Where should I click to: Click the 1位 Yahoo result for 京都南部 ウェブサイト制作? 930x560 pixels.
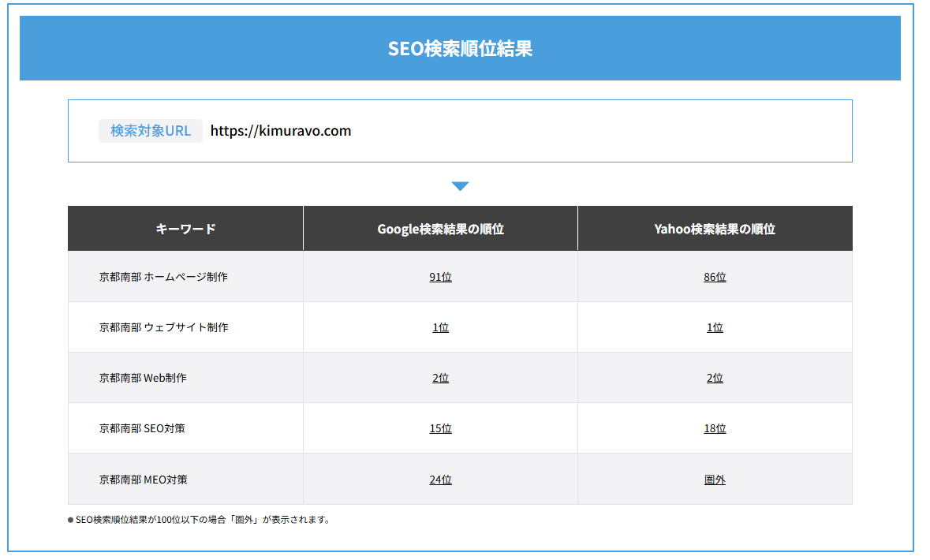click(715, 327)
